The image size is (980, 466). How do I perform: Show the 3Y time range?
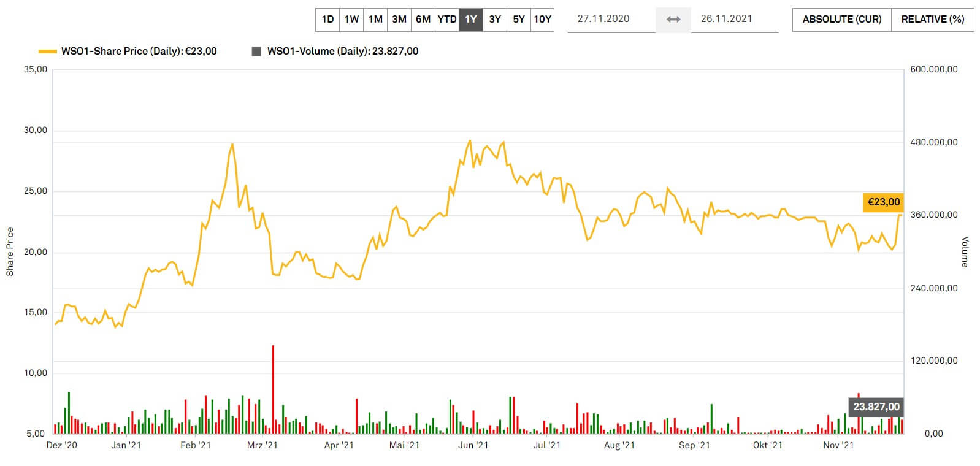click(x=495, y=20)
